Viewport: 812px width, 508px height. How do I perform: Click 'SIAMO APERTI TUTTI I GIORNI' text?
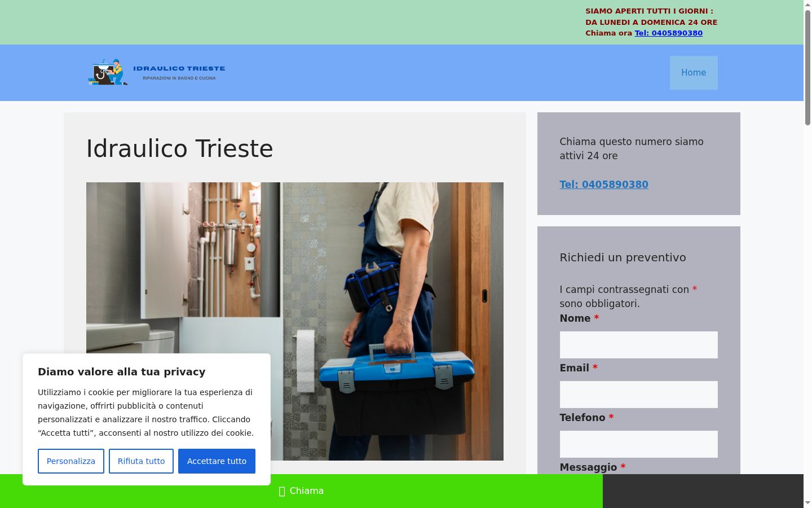click(x=649, y=11)
